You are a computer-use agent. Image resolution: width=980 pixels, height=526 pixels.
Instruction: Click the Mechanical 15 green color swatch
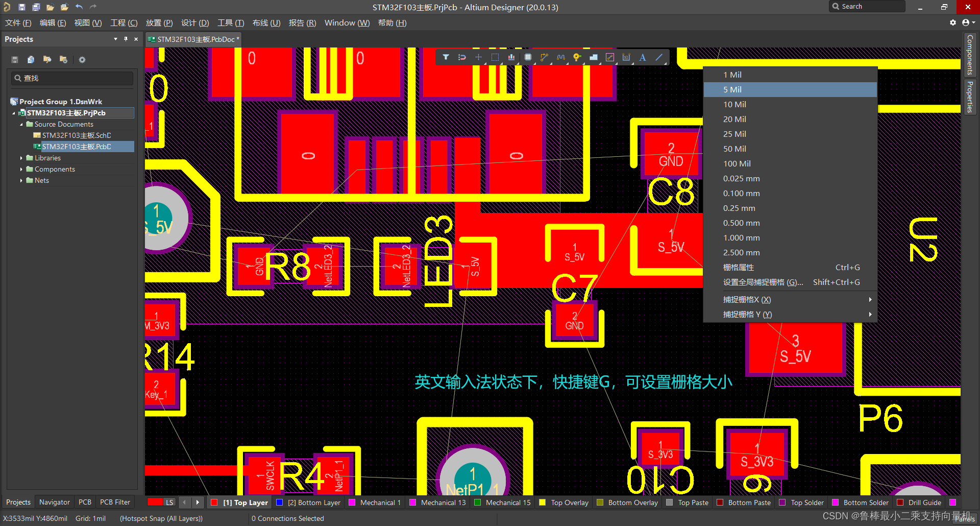tap(477, 503)
